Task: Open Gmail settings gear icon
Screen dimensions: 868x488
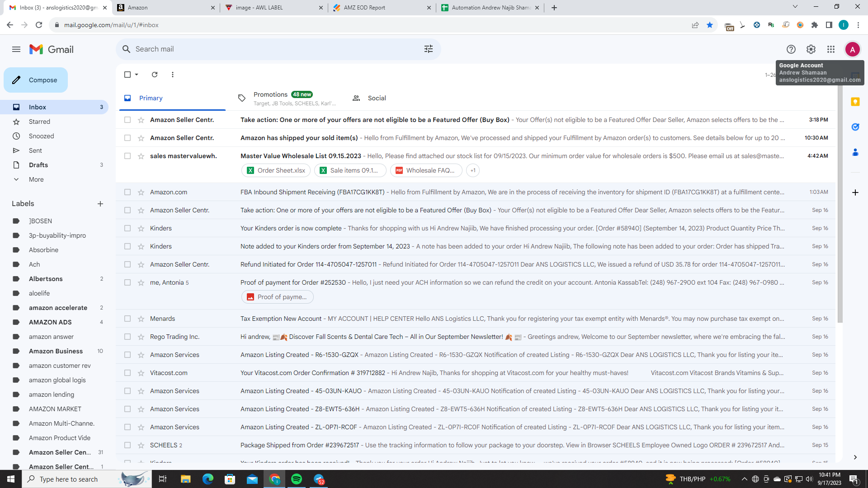Action: click(x=811, y=49)
